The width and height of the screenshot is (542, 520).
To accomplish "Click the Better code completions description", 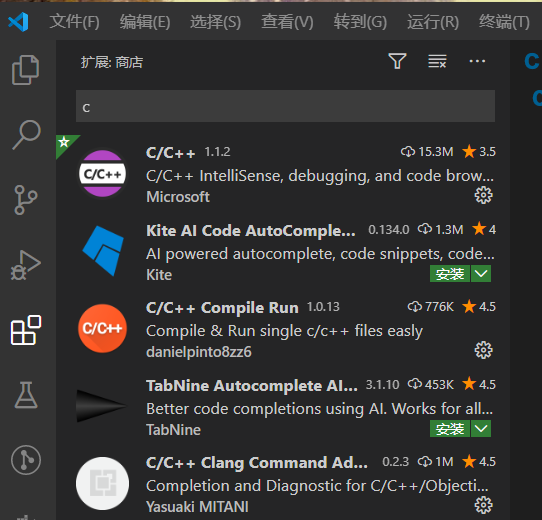I will [319, 409].
